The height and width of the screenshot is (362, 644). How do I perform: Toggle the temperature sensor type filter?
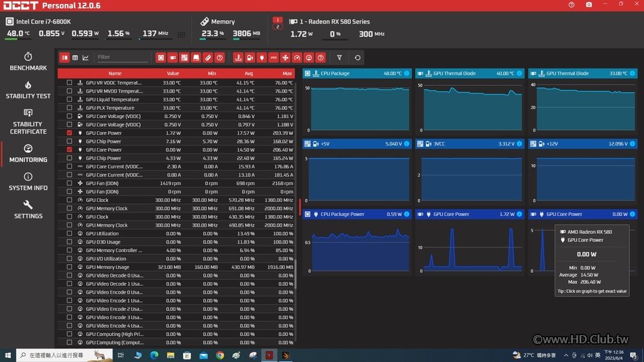[238, 58]
